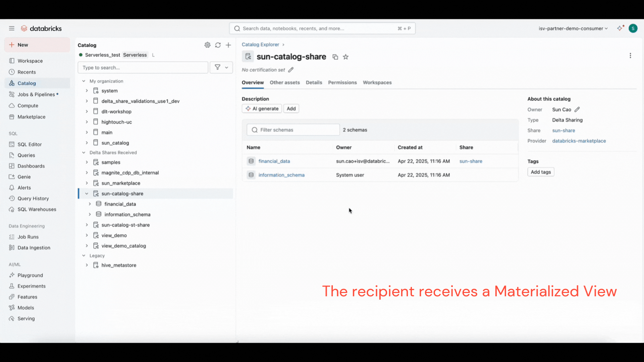Expand the financial_data schema node

[90, 204]
